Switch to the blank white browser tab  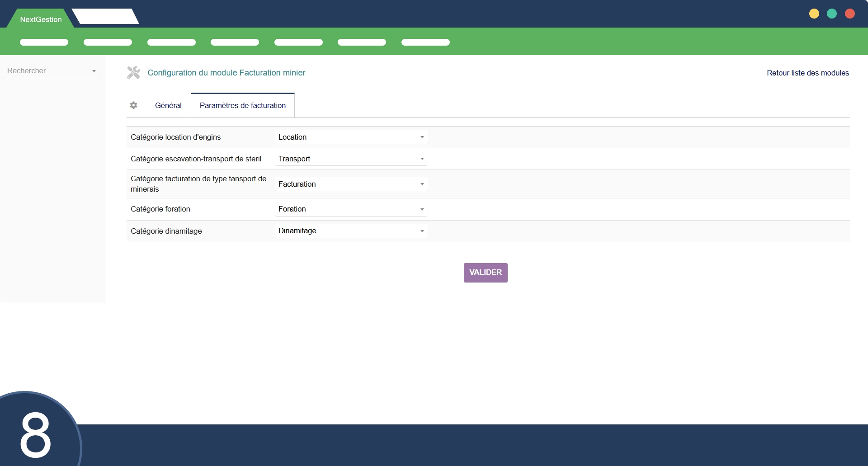tap(106, 16)
